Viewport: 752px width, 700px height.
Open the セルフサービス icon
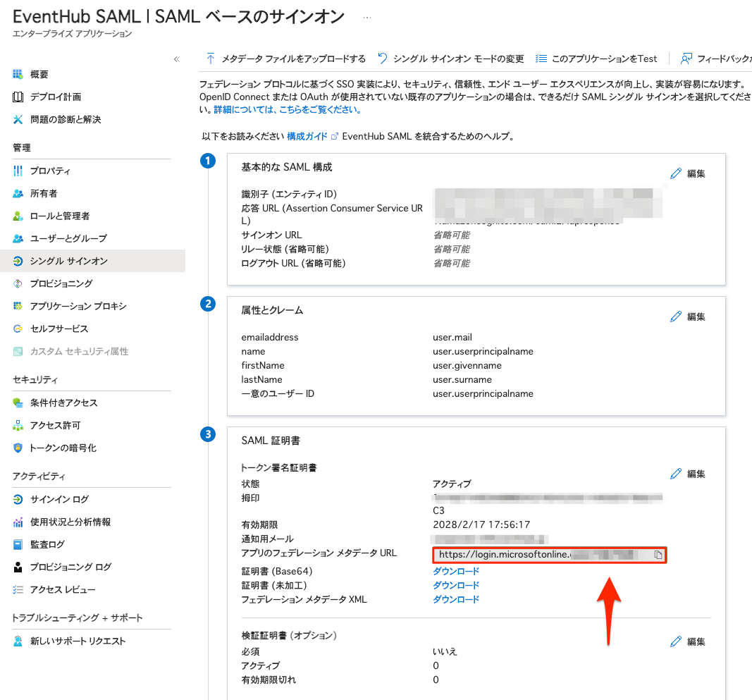[x=18, y=328]
